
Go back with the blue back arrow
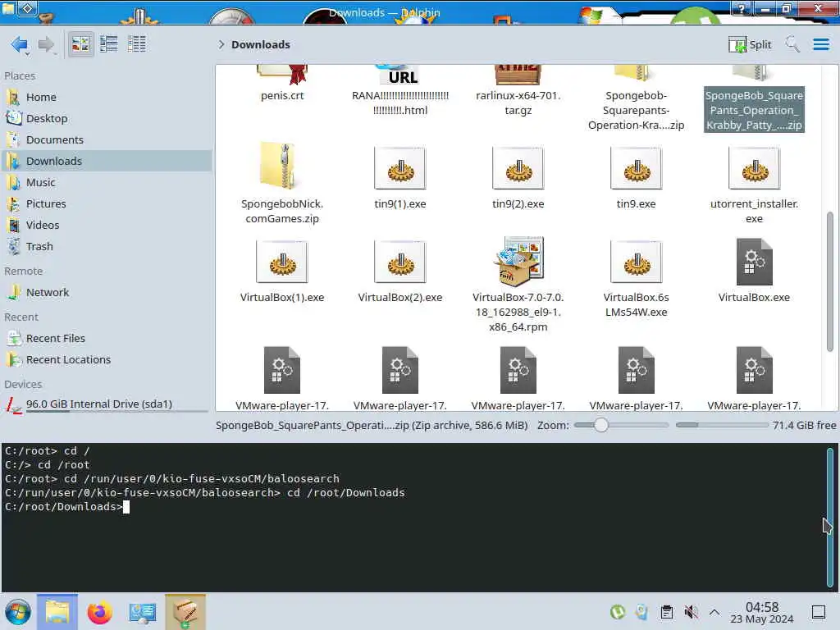(20, 44)
